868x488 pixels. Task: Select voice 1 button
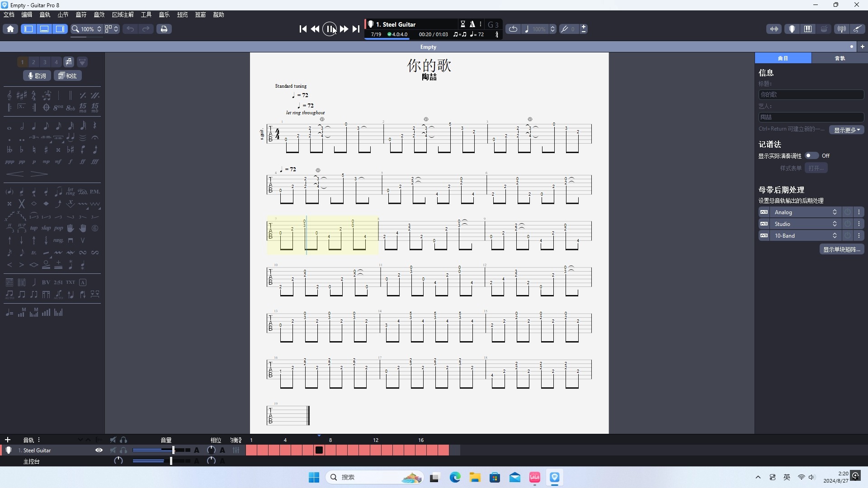pos(22,62)
